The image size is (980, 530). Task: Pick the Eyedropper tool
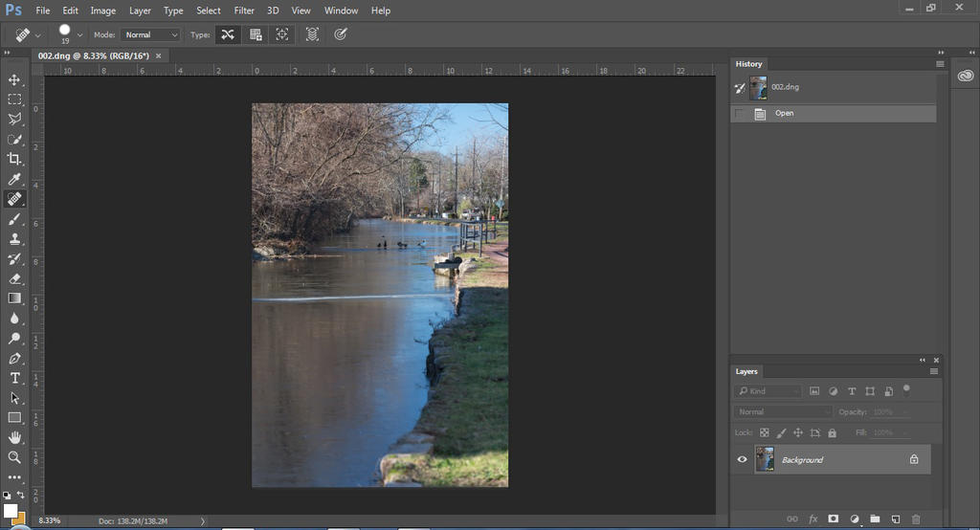[14, 179]
